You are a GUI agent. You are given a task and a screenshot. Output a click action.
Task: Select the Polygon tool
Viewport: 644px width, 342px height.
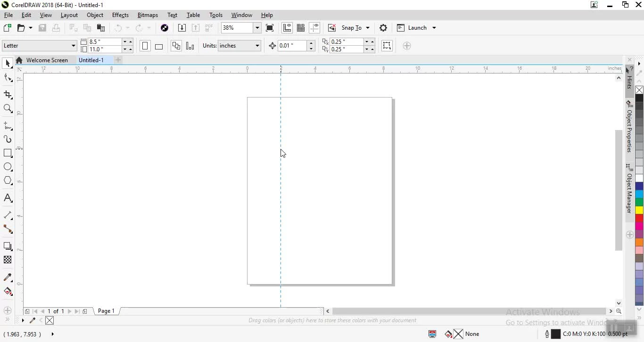click(8, 180)
